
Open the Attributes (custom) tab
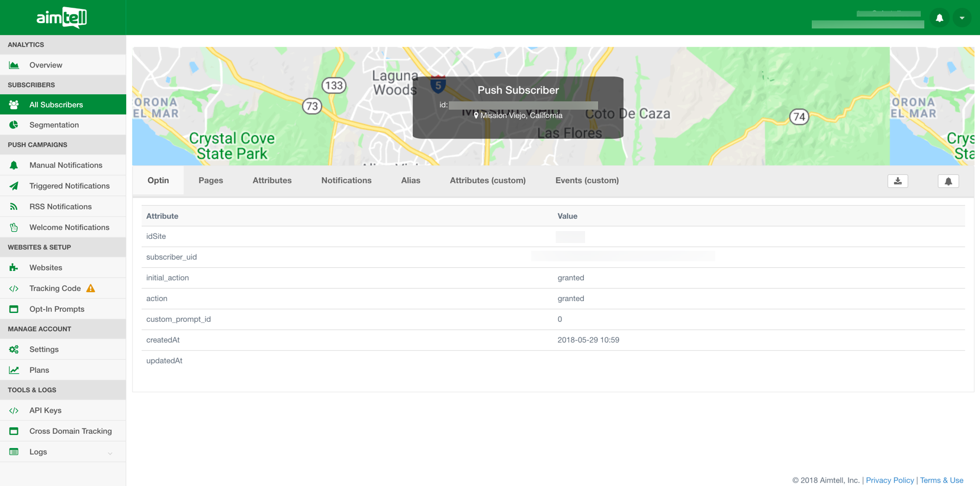coord(487,181)
